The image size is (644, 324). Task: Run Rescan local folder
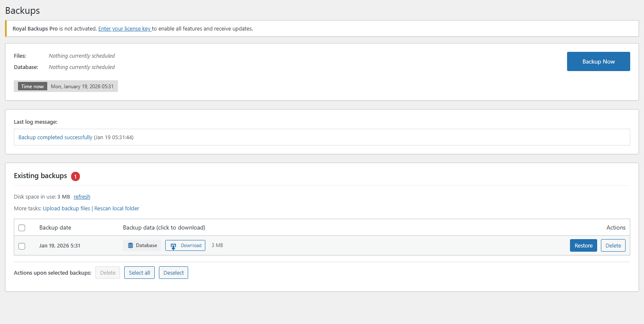click(117, 208)
